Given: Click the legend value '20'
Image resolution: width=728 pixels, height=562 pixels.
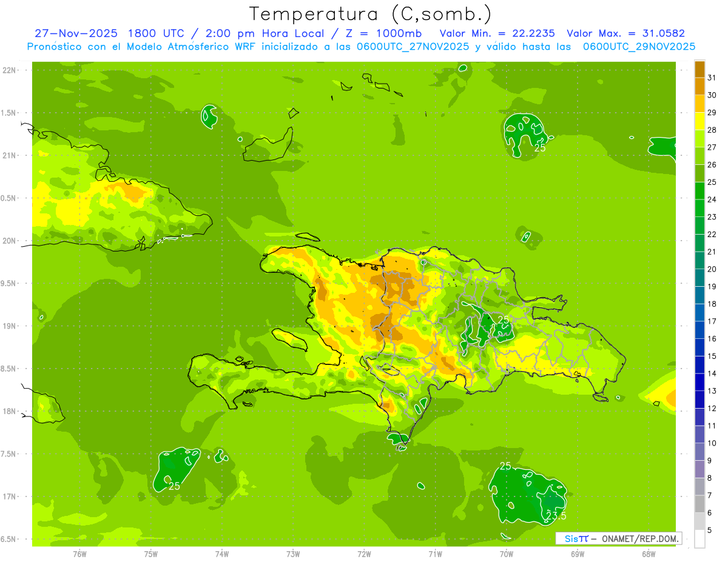Looking at the screenshot, I should (712, 269).
